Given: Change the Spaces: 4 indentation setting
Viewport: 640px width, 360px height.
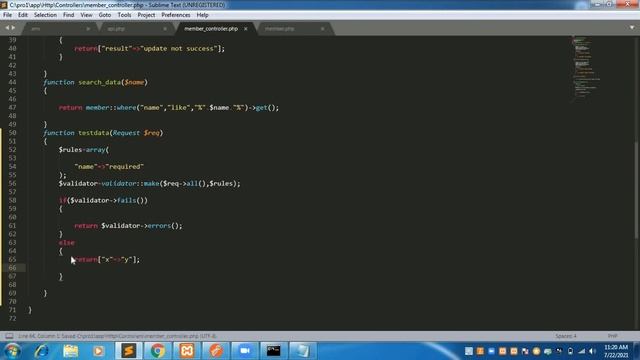Looking at the screenshot, I should (x=566, y=336).
